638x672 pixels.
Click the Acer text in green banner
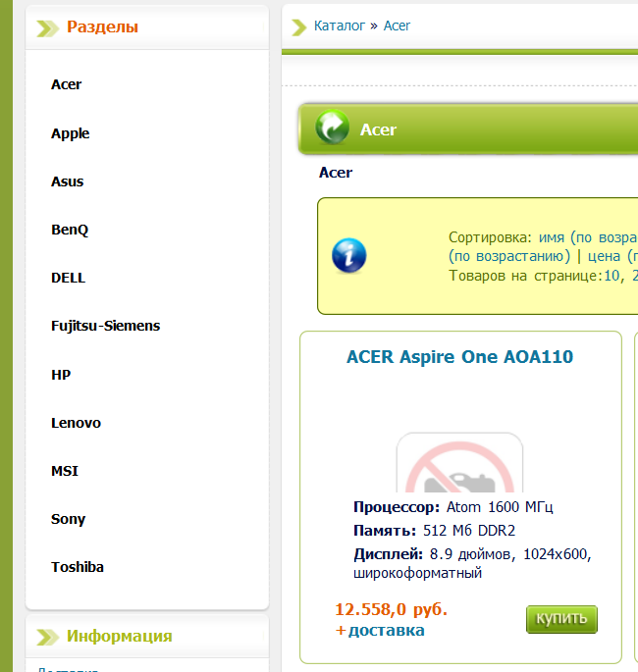378,129
